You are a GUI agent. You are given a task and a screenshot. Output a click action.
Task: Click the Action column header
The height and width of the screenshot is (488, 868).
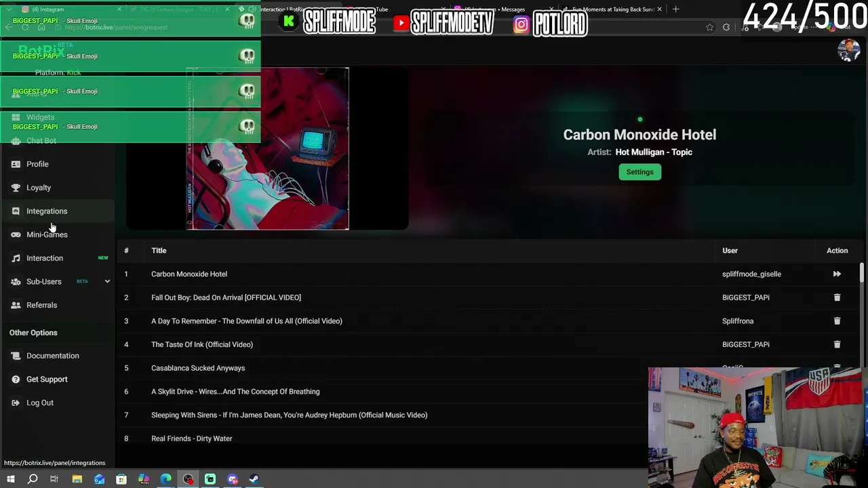[837, 251]
